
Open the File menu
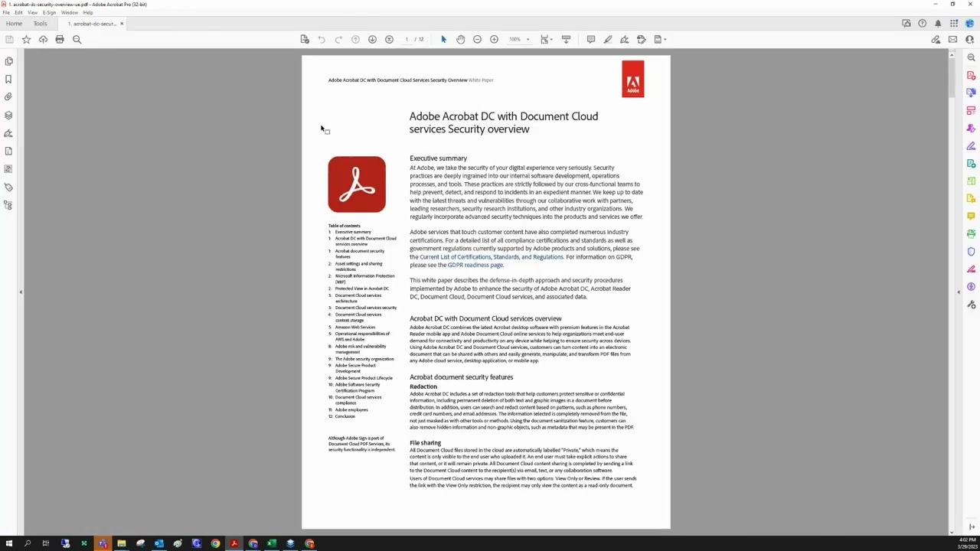[6, 13]
